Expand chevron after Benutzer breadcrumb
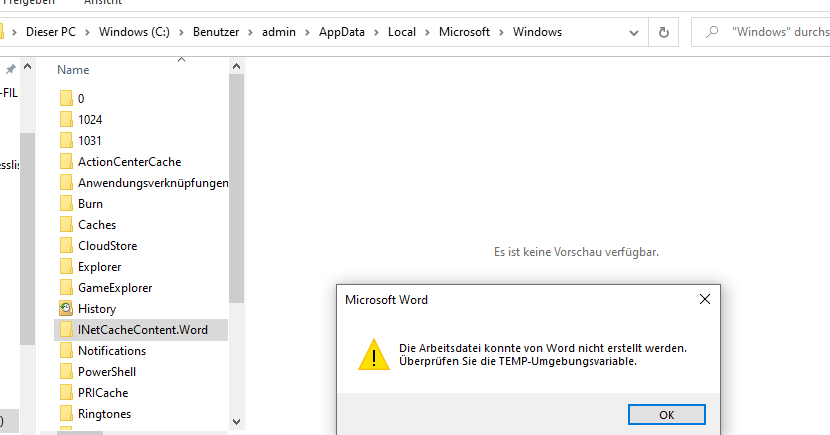This screenshot has height=435, width=830. (251, 33)
